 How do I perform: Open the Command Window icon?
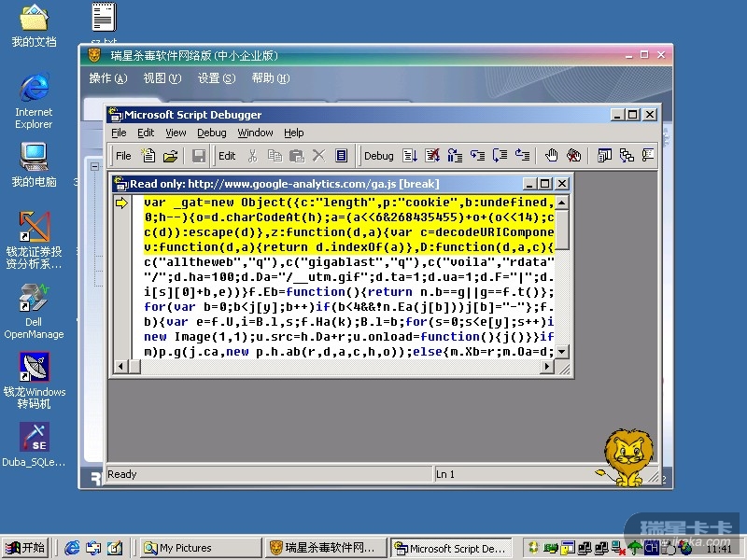(648, 156)
